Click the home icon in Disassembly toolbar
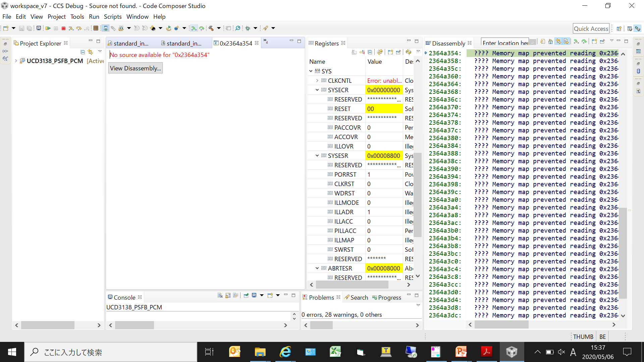 tap(550, 42)
